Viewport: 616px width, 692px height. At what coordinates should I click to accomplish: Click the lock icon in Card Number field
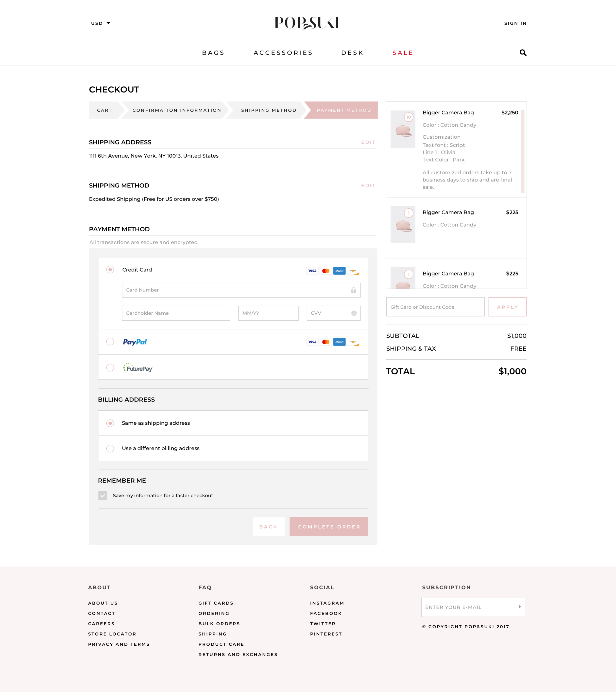pyautogui.click(x=353, y=290)
